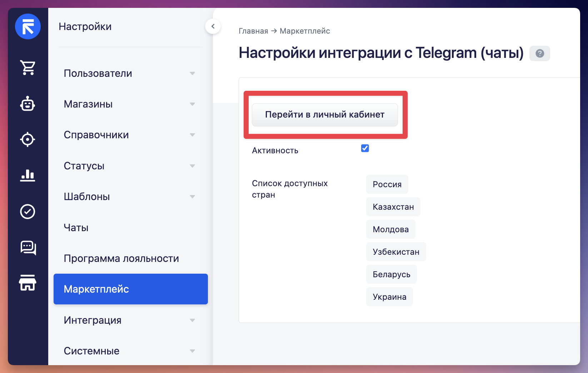The image size is (588, 373).
Task: Expand the Шаблоны menu arrow
Action: [193, 197]
